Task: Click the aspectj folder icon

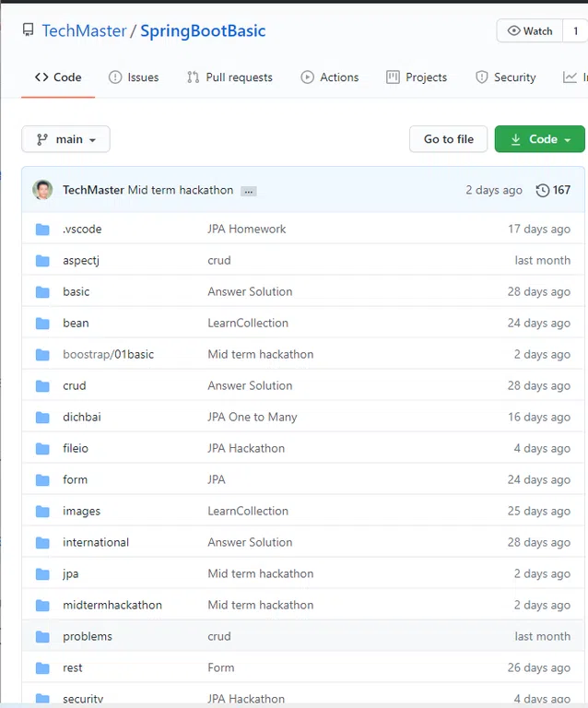Action: click(x=42, y=261)
